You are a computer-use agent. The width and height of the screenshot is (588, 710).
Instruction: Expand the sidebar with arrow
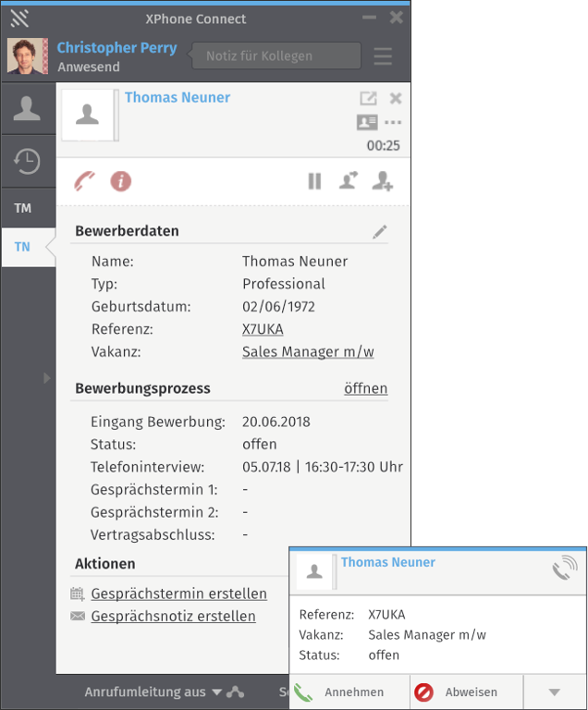coord(46,377)
